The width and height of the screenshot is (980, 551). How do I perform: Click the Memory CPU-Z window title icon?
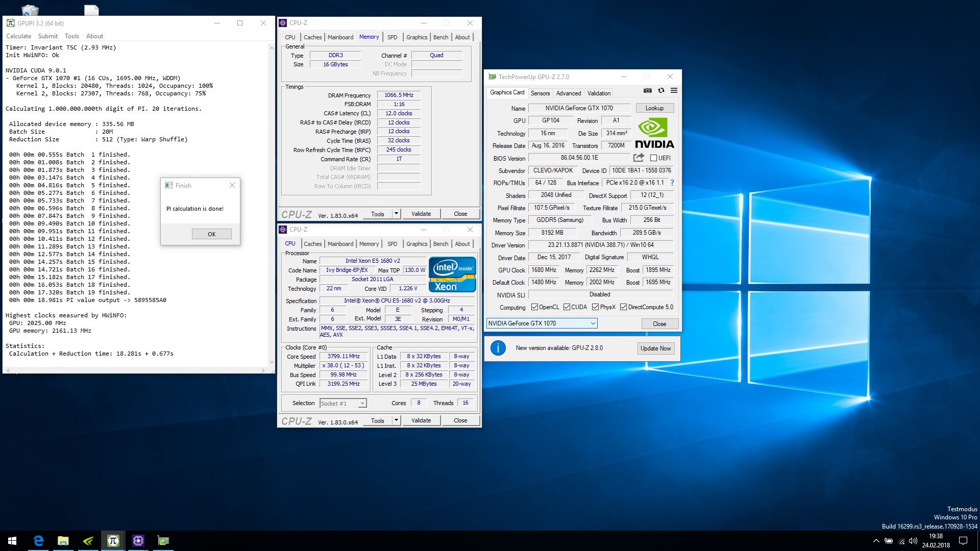[x=283, y=23]
